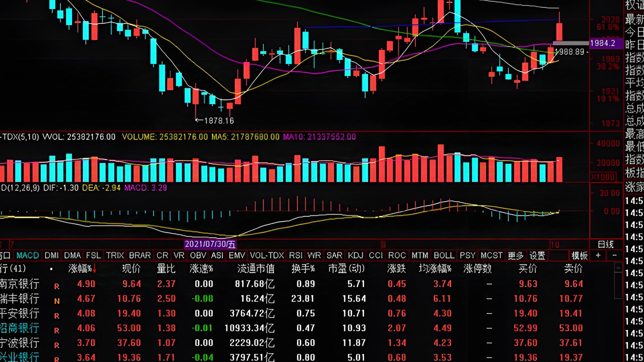Click R marker beside 招商银行
The image size is (644, 362).
coord(57,331)
